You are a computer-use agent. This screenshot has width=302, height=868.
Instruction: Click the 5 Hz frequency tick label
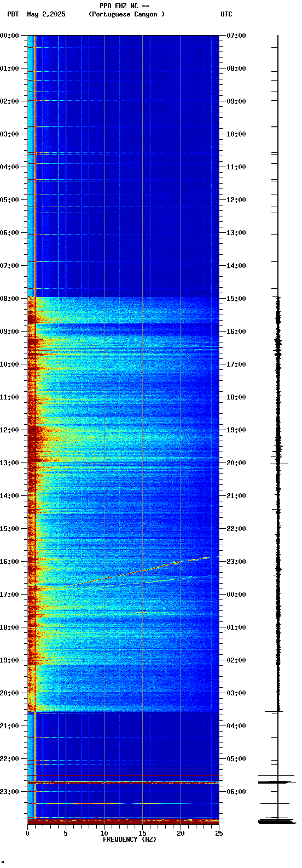pos(66,833)
